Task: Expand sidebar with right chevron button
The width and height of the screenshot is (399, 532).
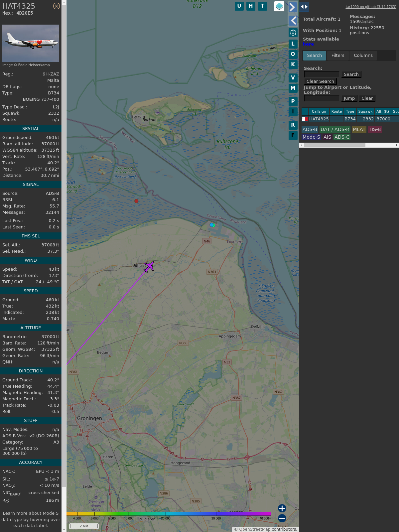Action: (x=293, y=7)
